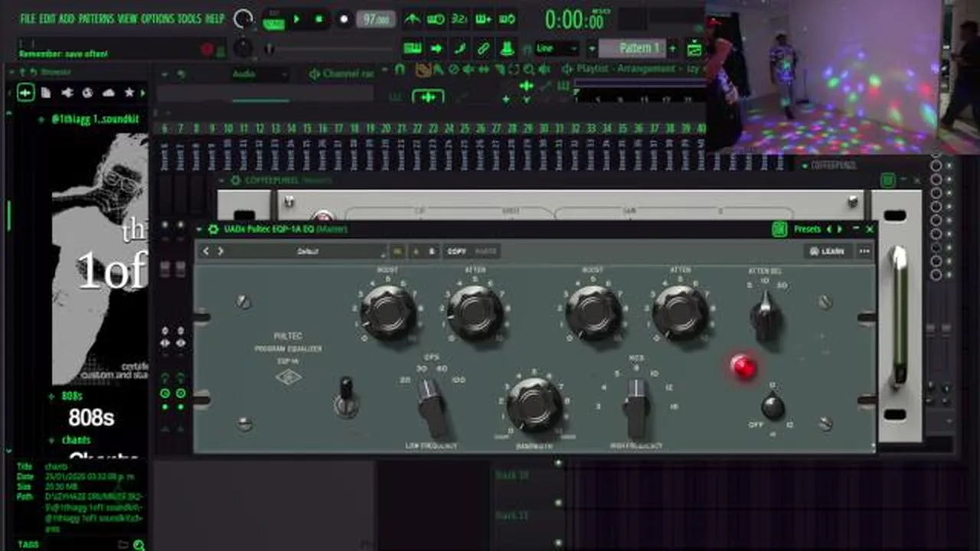Screen dimensions: 980x551
Task: Click the green icon left of Presets
Action: click(779, 229)
